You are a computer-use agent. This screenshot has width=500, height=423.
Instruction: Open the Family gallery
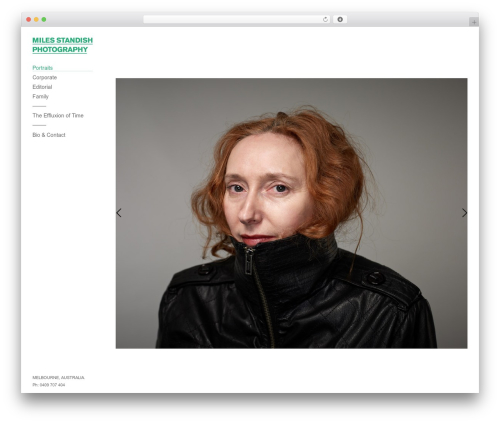41,96
